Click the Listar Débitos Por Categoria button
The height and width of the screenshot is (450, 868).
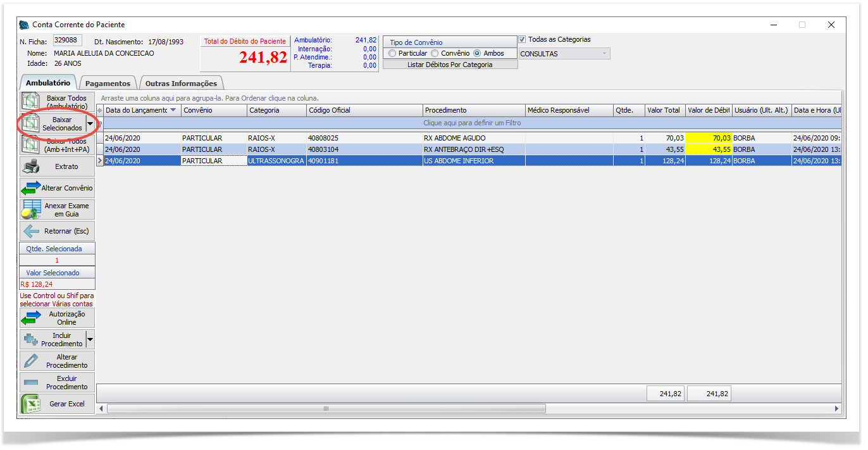[x=450, y=65]
